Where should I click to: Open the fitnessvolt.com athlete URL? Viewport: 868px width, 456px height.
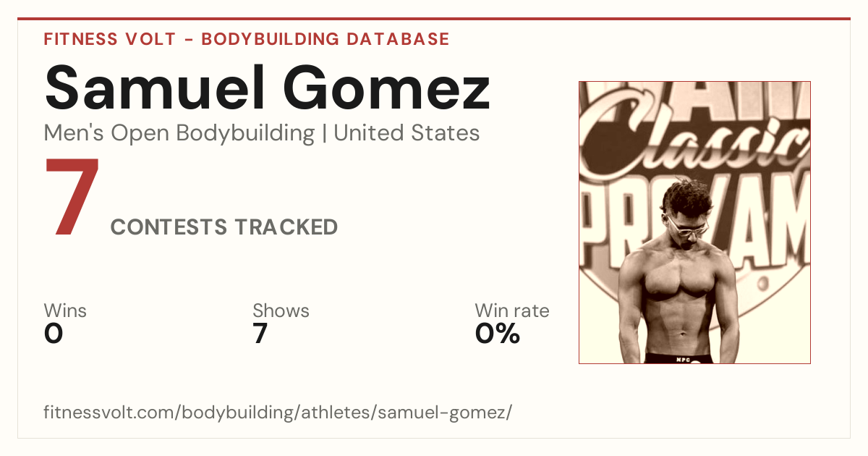(278, 413)
